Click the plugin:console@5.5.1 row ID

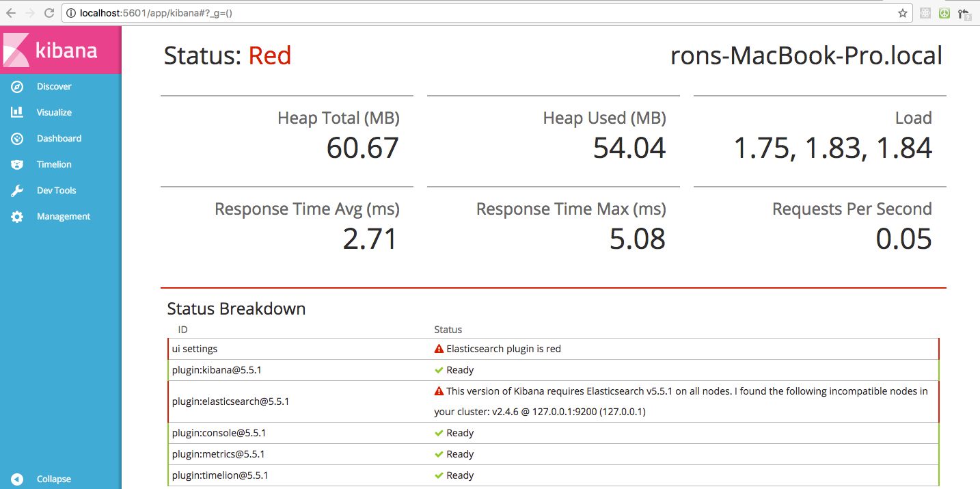tap(219, 433)
